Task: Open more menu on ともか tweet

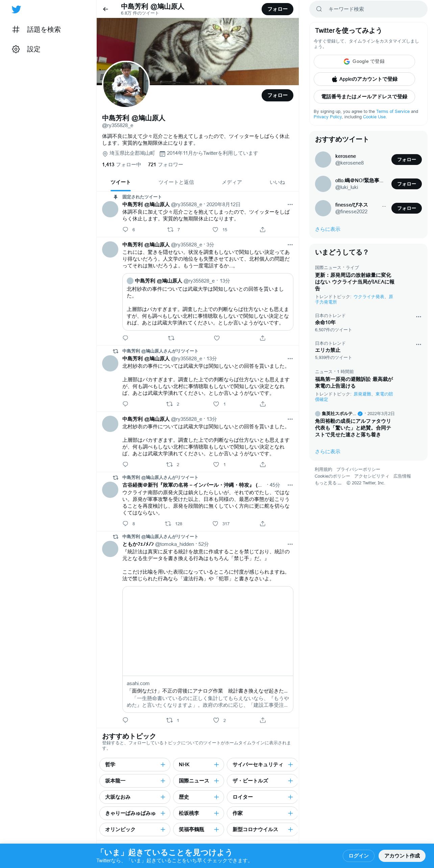Action: [x=290, y=544]
